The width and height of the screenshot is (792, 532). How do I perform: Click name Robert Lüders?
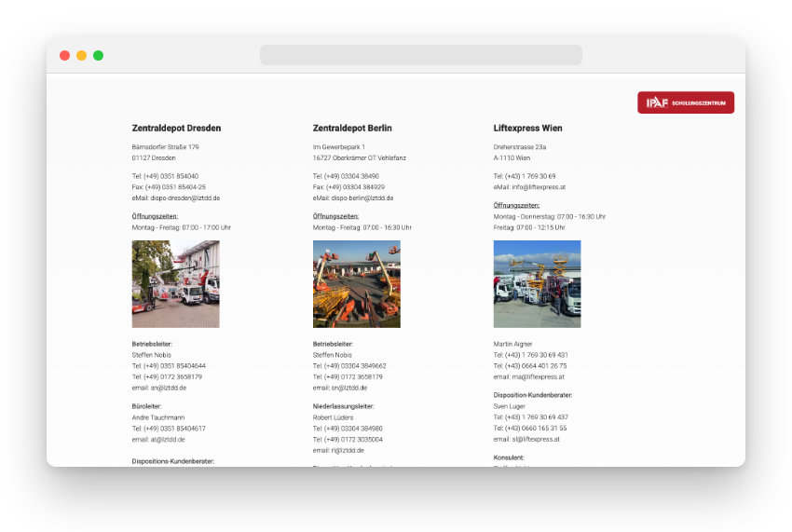[x=333, y=417]
